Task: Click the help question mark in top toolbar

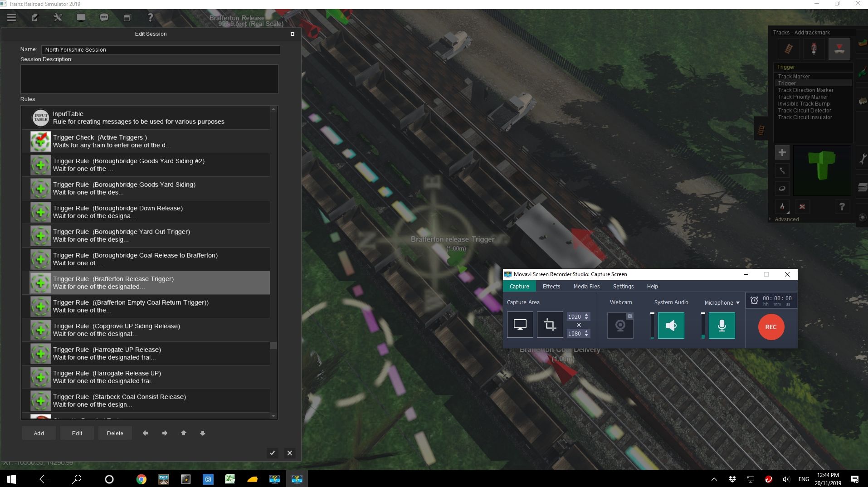Action: [x=150, y=18]
